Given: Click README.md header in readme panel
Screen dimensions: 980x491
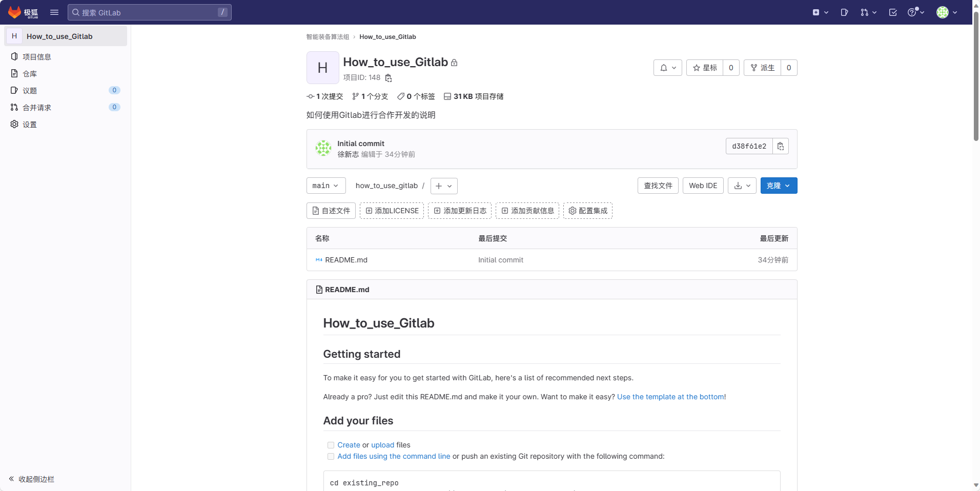Looking at the screenshot, I should (347, 290).
